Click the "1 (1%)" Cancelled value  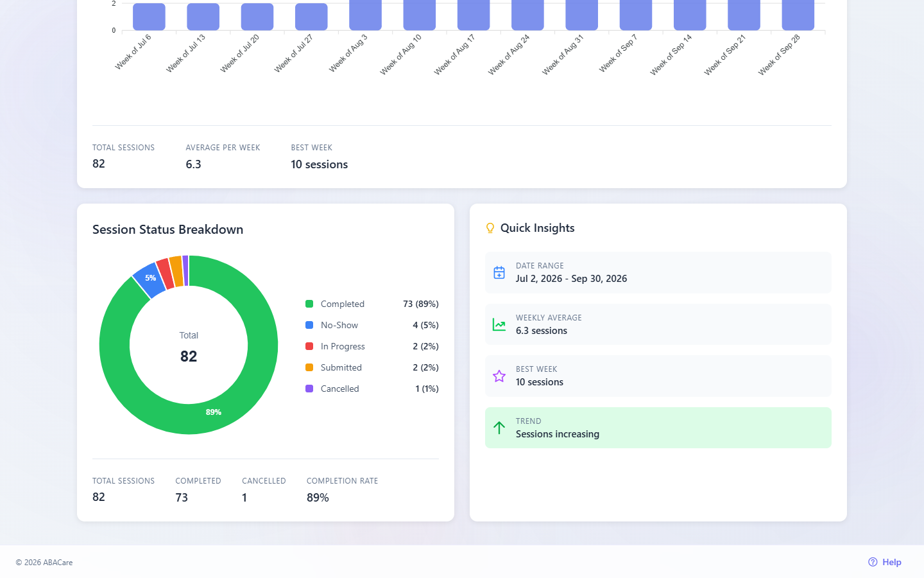(427, 389)
